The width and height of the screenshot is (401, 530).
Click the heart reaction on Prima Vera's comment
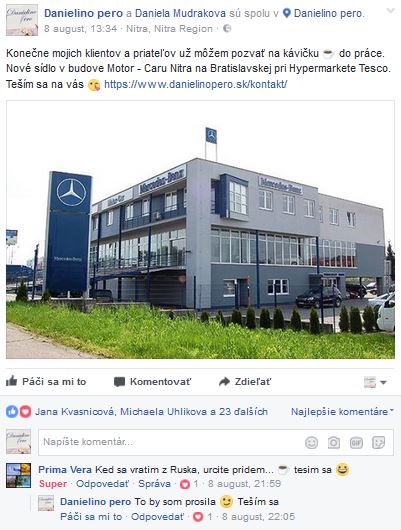coord(185,484)
